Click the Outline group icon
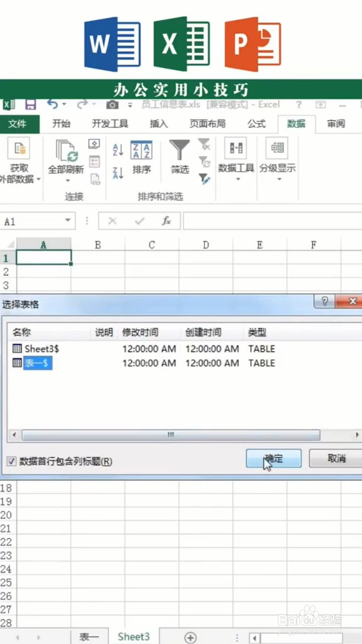The image size is (362, 644). (277, 148)
